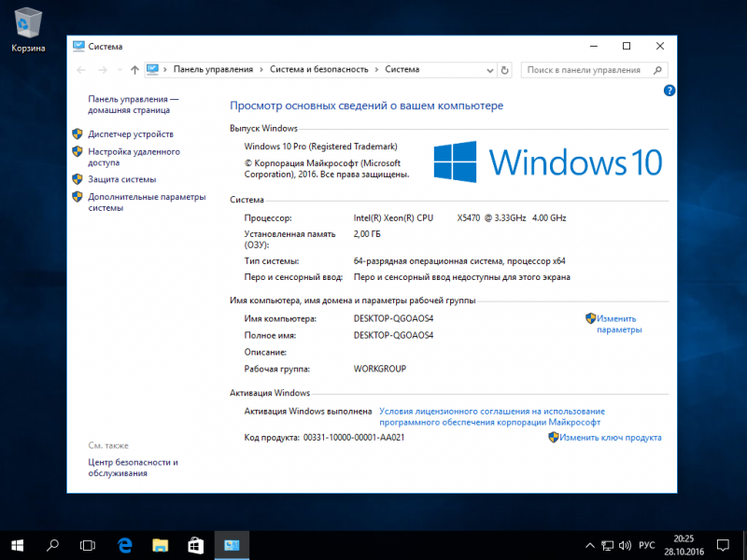Click the computer icon in the address bar
The width and height of the screenshot is (747, 560).
click(x=152, y=69)
